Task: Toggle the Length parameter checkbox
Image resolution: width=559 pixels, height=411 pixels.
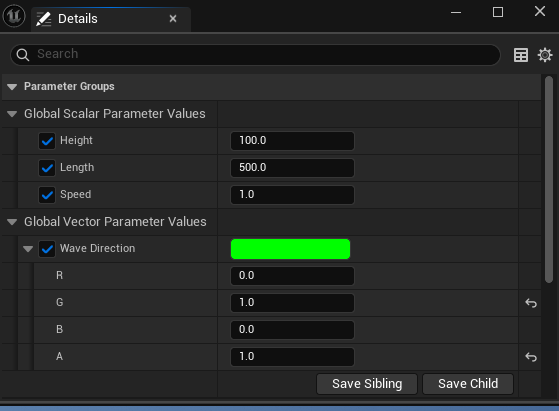Action: (47, 168)
